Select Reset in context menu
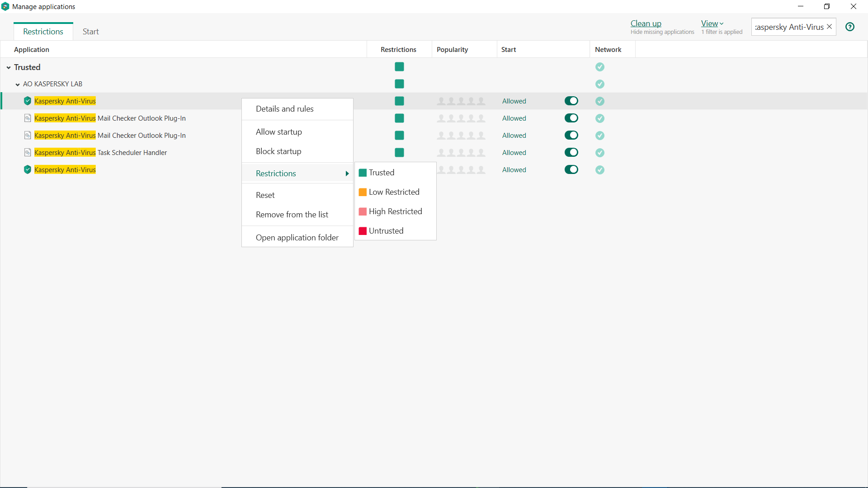The image size is (868, 488). coord(297,195)
